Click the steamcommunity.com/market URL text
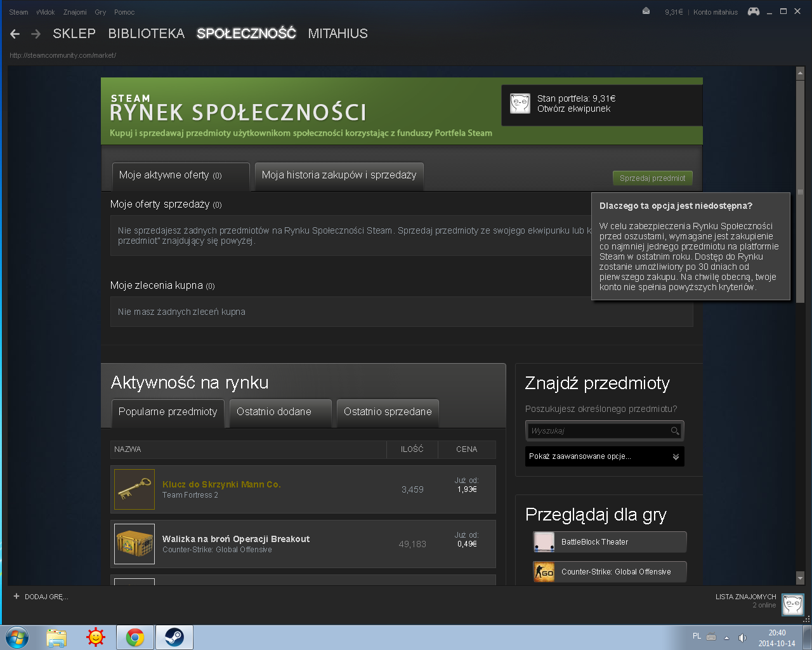 click(x=63, y=55)
